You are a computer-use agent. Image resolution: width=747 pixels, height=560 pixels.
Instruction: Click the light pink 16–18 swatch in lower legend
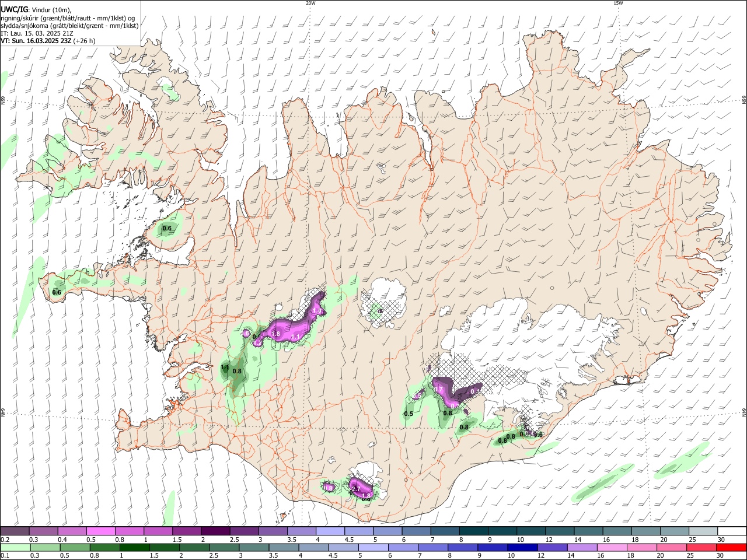[611, 548]
